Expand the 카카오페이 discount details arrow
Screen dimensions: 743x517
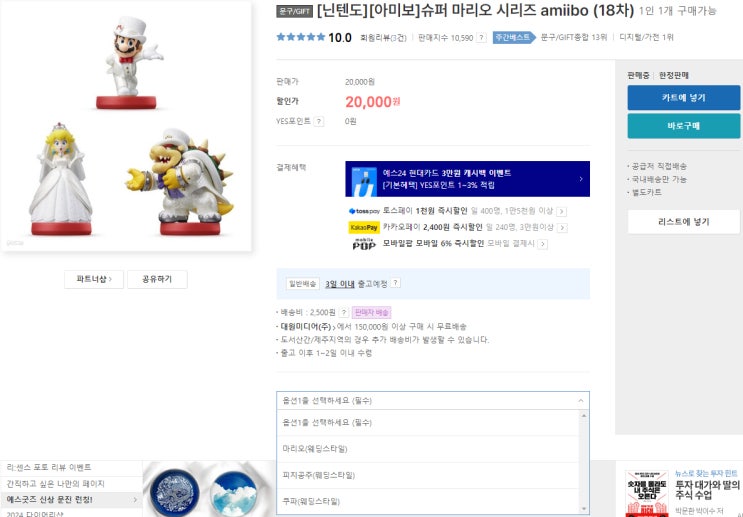(562, 228)
